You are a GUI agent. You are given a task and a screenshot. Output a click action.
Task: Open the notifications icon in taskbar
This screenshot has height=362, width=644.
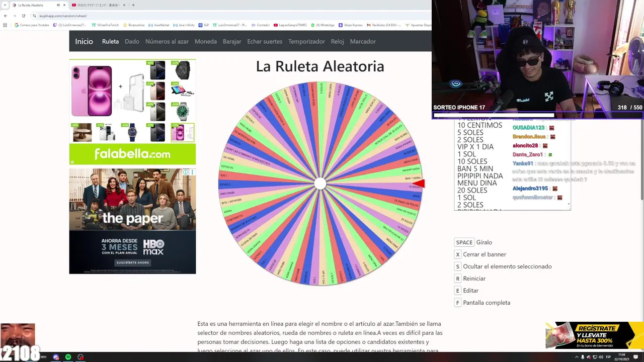635,357
